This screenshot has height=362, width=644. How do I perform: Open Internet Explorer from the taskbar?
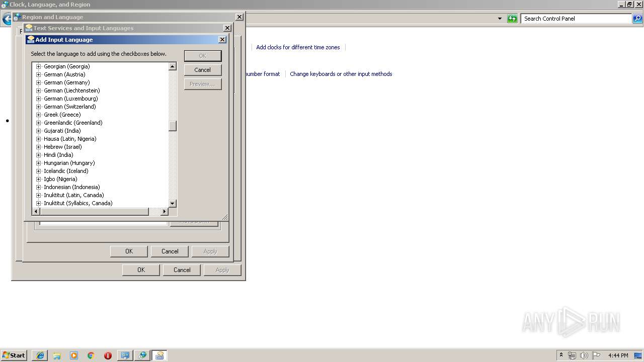pos(40,355)
